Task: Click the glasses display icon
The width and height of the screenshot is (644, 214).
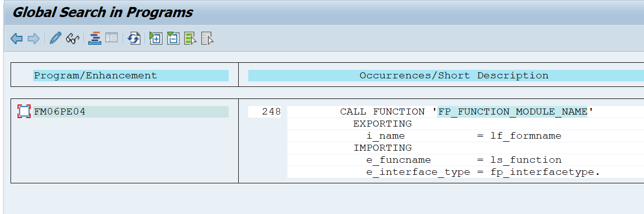Action: [73, 39]
